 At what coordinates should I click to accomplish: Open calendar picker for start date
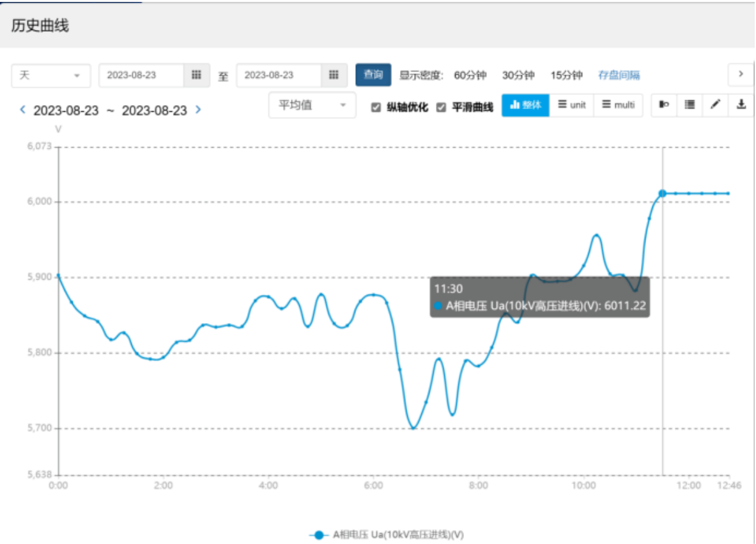197,75
